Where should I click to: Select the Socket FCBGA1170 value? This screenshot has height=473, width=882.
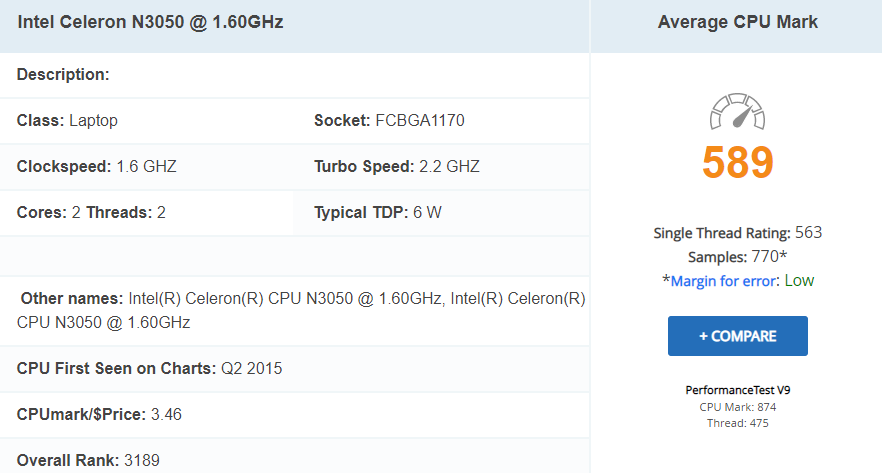419,121
